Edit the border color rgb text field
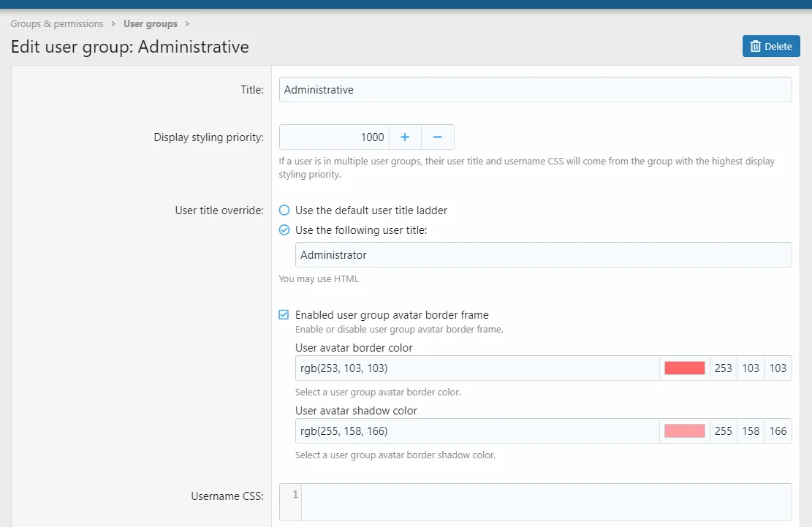 click(x=477, y=368)
